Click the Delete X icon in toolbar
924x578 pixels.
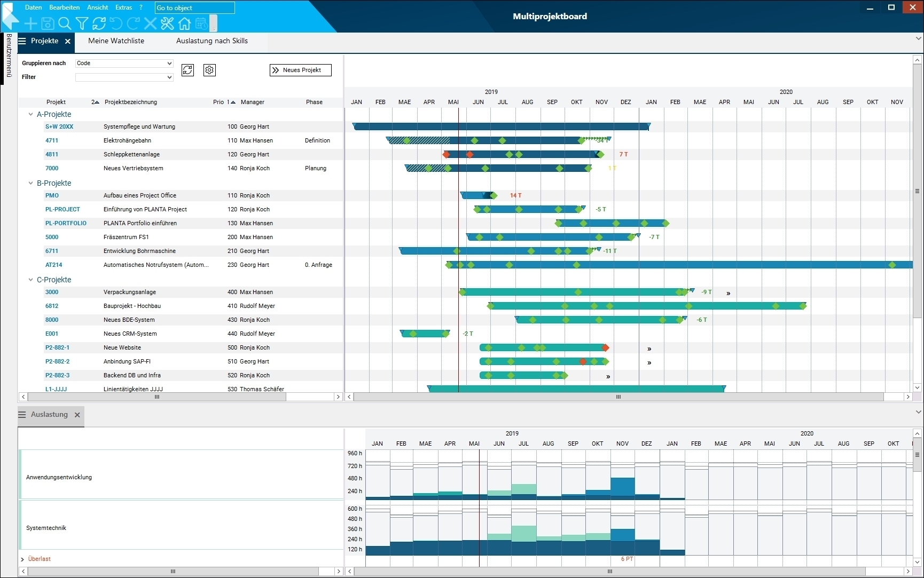150,23
